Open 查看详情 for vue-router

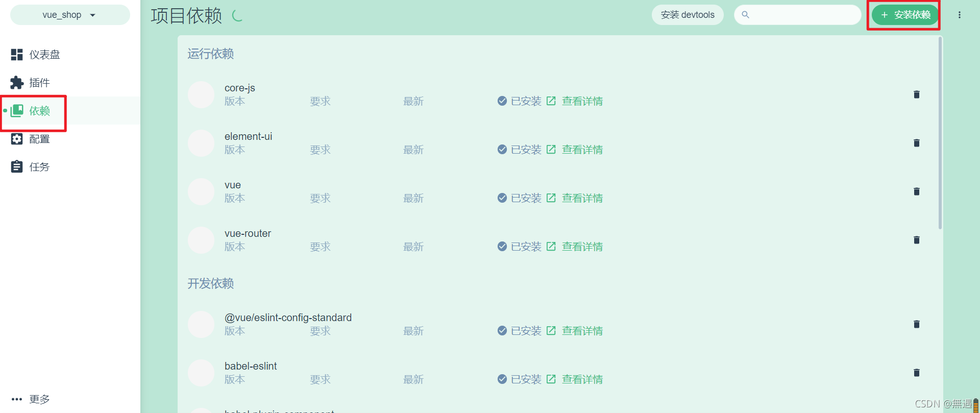tap(582, 247)
